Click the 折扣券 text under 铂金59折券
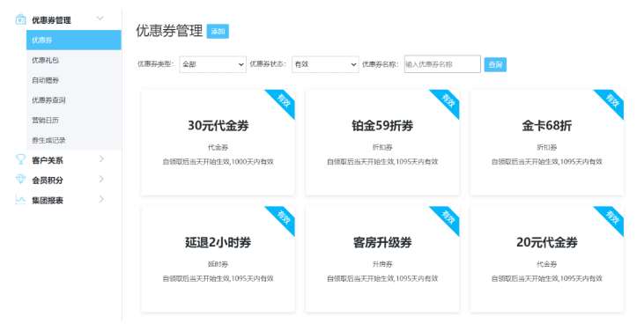The width and height of the screenshot is (644, 324). point(382,147)
